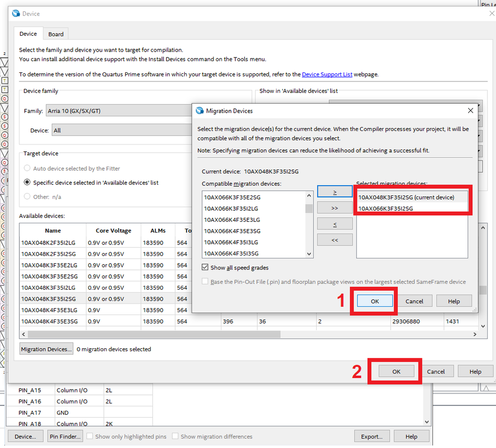496x448 pixels.
Task: Select 10AX066K3F35I2LG in compatible migration devices
Action: 254,208
